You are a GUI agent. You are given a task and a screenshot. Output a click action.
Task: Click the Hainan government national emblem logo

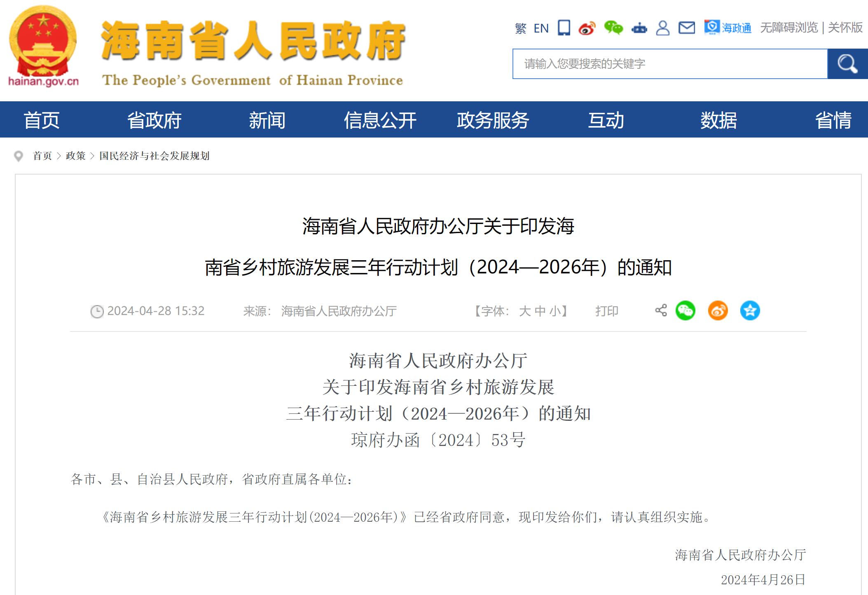tap(43, 45)
